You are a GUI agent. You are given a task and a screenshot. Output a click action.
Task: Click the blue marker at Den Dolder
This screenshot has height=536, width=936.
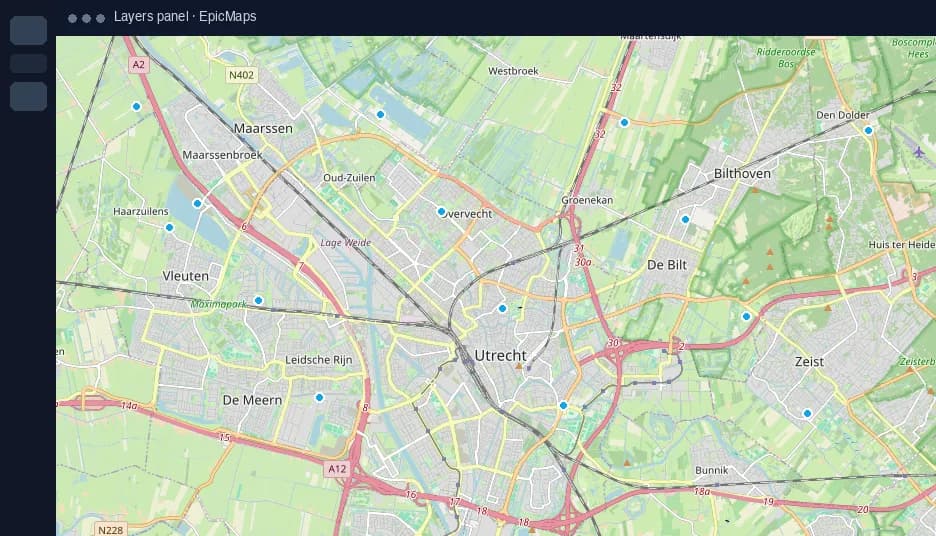click(868, 130)
